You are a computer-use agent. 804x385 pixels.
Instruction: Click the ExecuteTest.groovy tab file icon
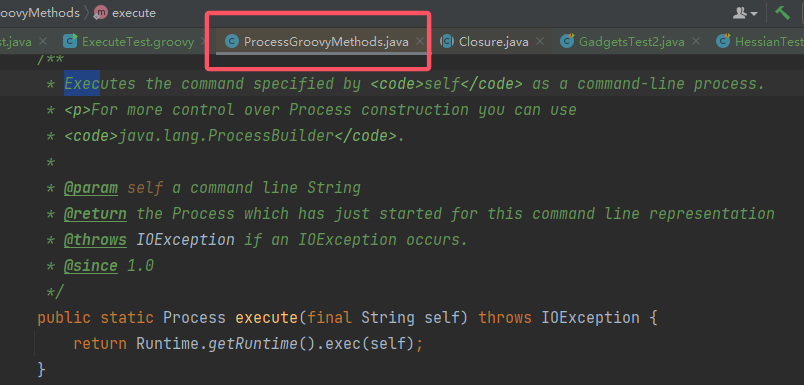click(70, 42)
